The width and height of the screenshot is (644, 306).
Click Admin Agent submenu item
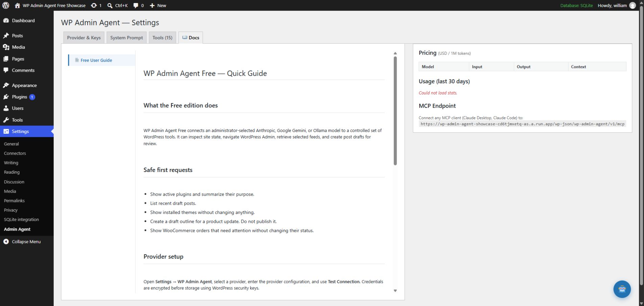click(17, 229)
